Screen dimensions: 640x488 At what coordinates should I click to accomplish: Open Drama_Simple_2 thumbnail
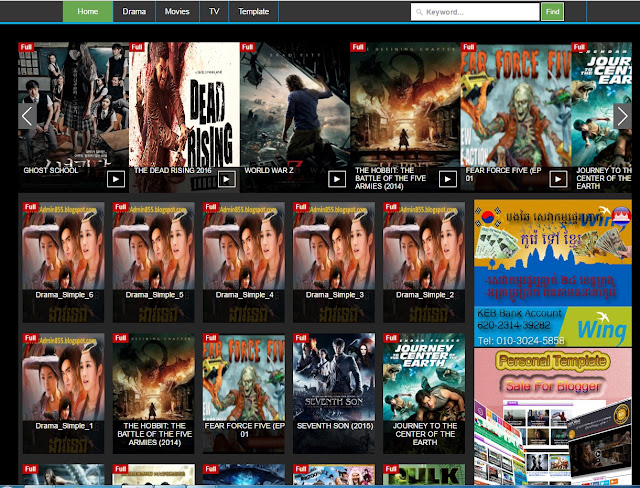coord(424,262)
